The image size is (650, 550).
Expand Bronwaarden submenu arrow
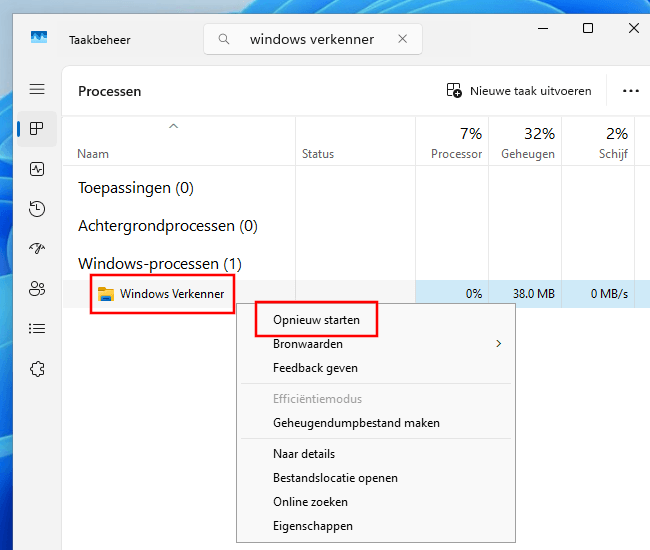pos(499,344)
